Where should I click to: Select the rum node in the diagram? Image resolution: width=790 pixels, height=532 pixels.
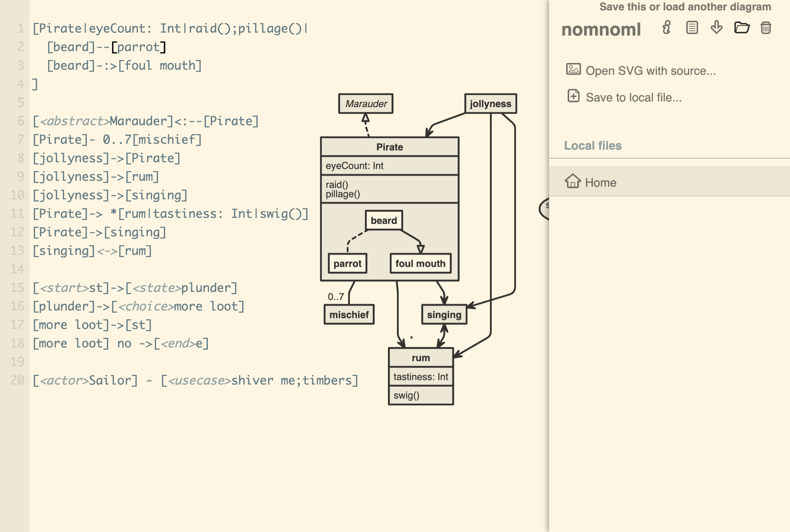pyautogui.click(x=420, y=358)
